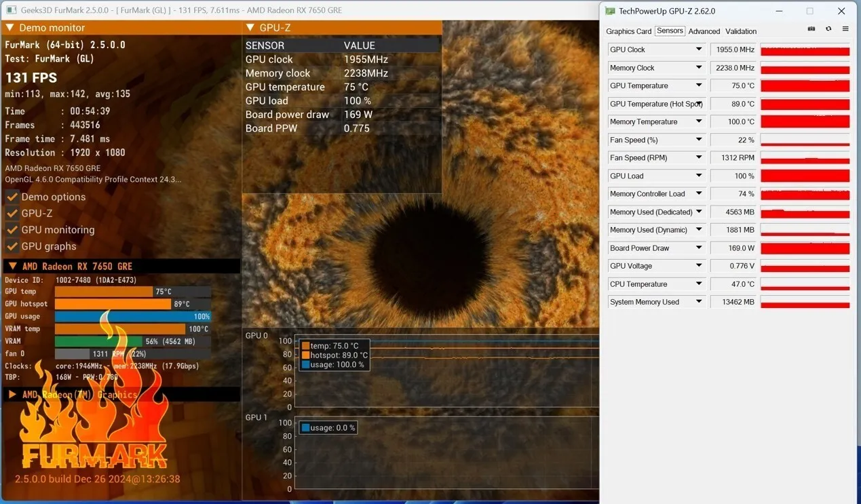Click the GPU-Z refresh icon
The width and height of the screenshot is (861, 504).
[828, 29]
